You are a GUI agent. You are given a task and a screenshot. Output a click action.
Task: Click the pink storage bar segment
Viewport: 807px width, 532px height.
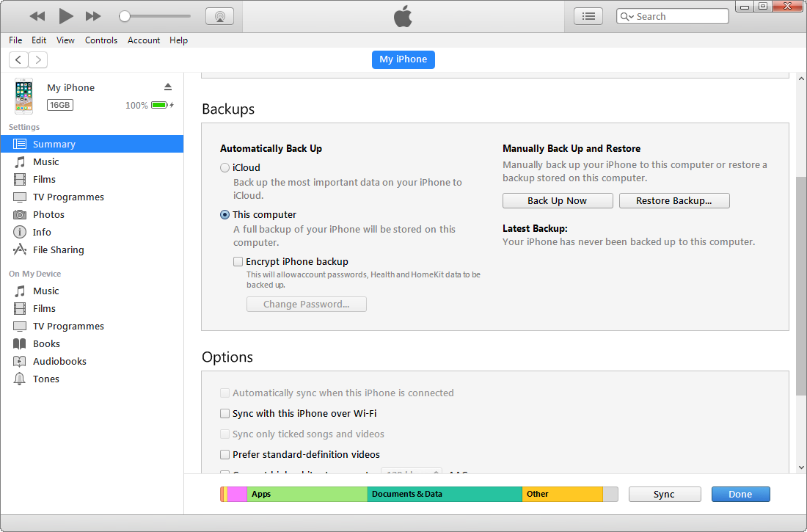pos(237,494)
